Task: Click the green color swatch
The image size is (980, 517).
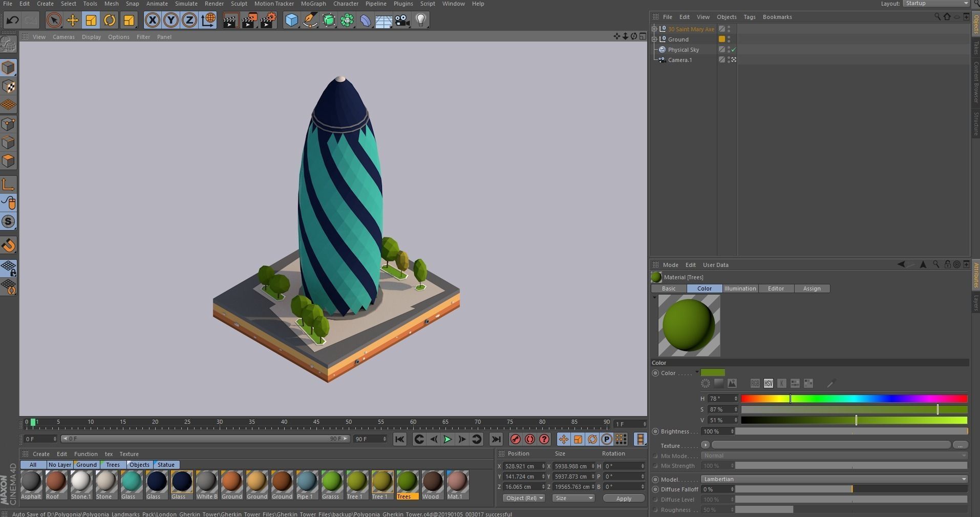Action: [x=713, y=373]
